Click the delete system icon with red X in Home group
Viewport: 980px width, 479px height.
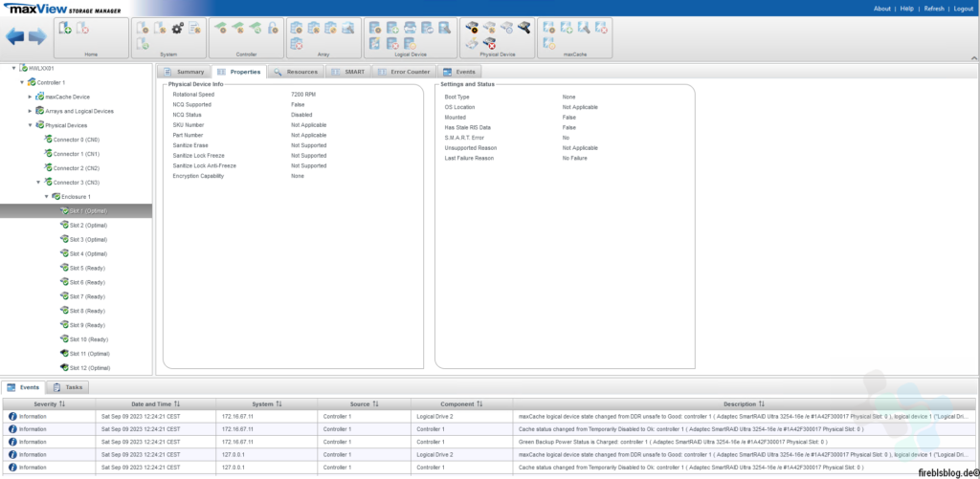tap(82, 28)
